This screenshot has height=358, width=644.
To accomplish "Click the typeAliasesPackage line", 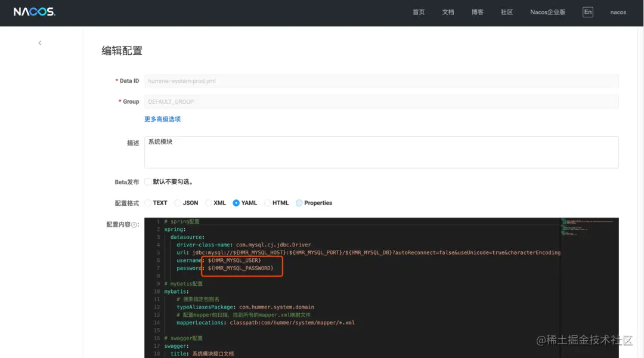I will point(245,307).
